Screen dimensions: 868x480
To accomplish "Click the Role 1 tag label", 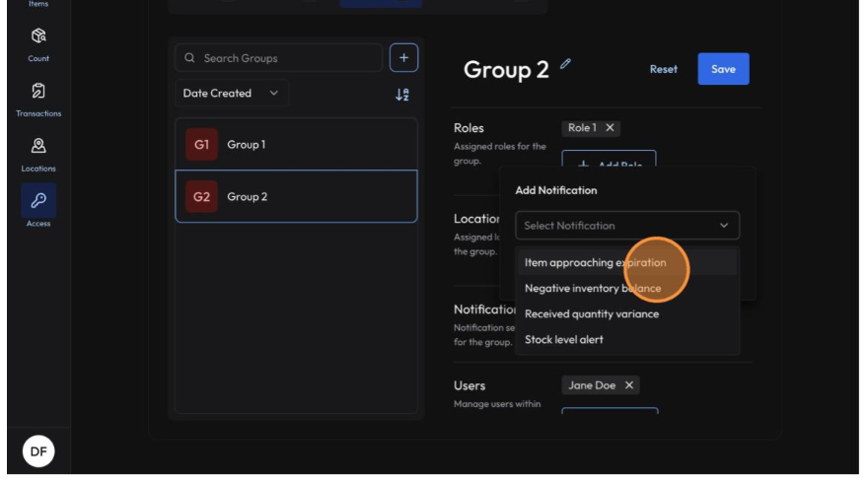I will [582, 128].
